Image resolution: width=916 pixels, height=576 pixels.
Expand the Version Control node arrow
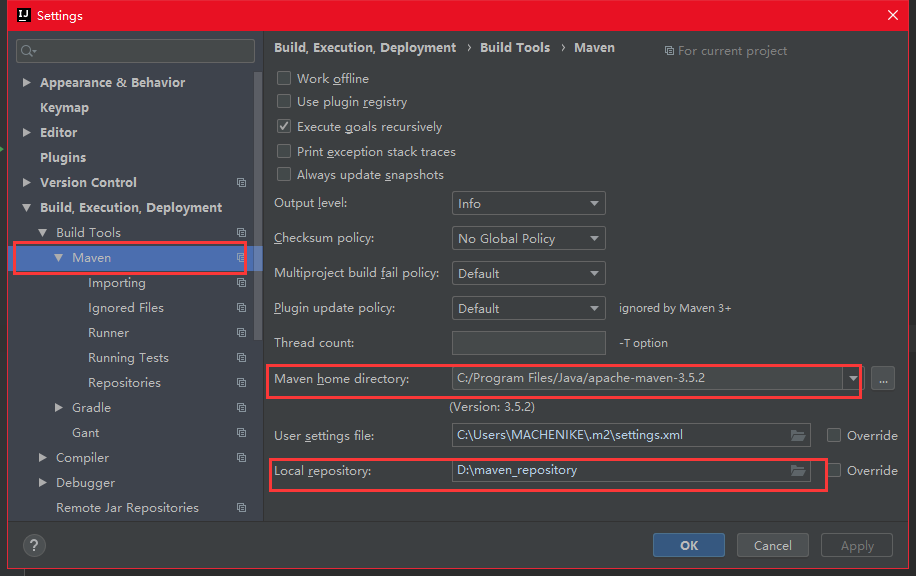coord(26,182)
